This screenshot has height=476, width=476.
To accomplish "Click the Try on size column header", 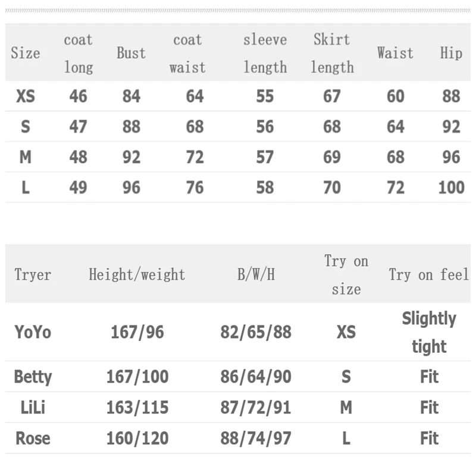I will click(x=346, y=275).
